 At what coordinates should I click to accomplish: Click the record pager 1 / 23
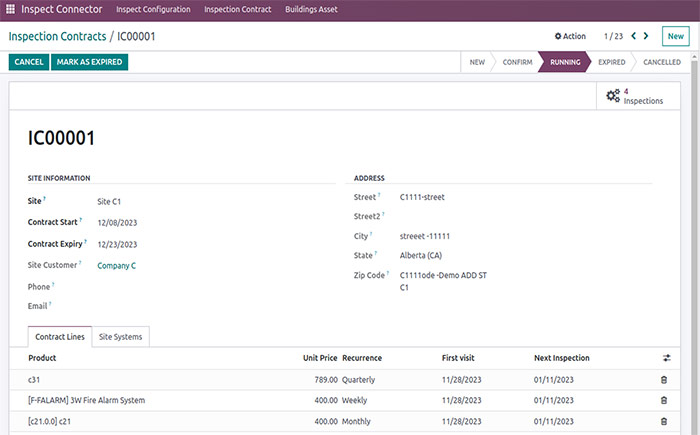point(613,36)
